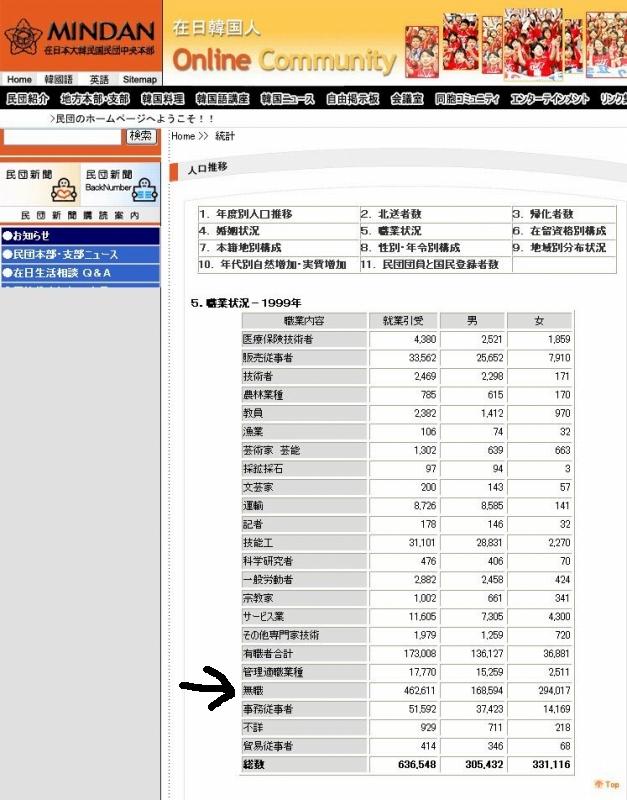Open the Sitemap tab

point(140,79)
